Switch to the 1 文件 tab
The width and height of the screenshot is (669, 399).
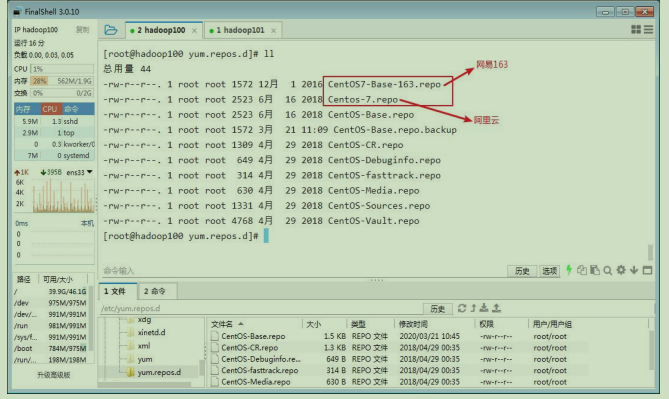tap(118, 291)
